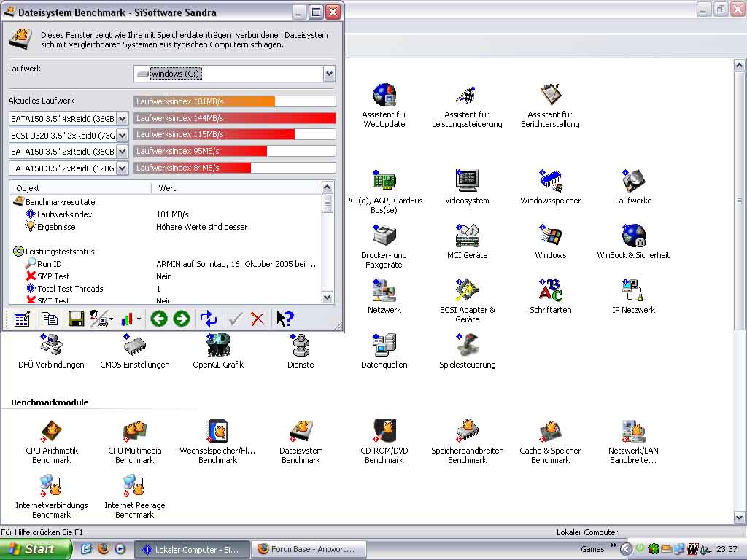Click the bar chart toolbar icon

127,319
